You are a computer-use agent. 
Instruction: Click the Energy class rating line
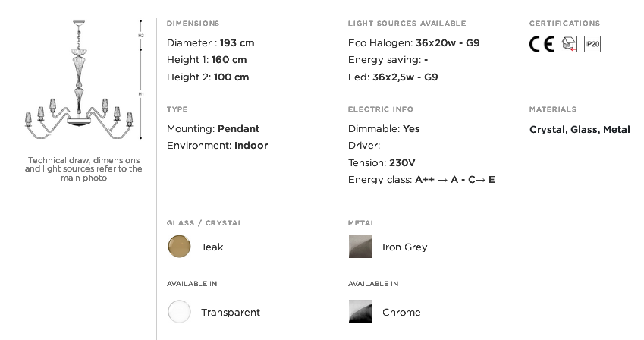pos(422,180)
